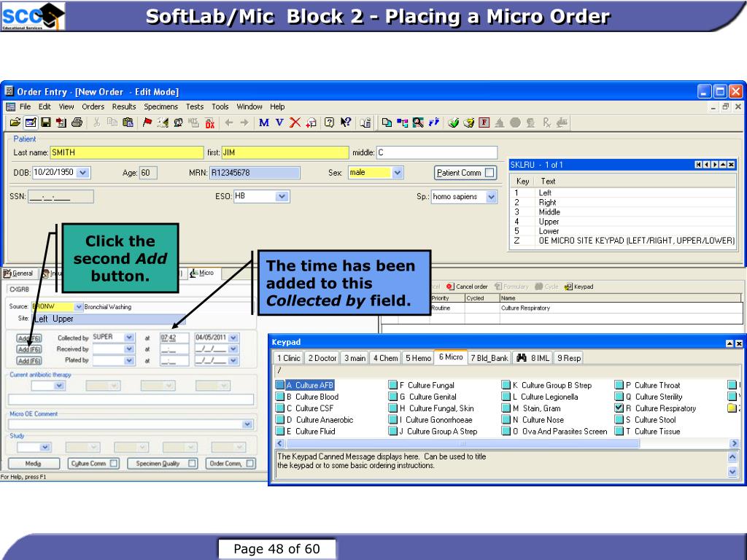Viewport: 747px width, 560px height.
Task: Click the Cut scissors icon
Action: tap(97, 122)
